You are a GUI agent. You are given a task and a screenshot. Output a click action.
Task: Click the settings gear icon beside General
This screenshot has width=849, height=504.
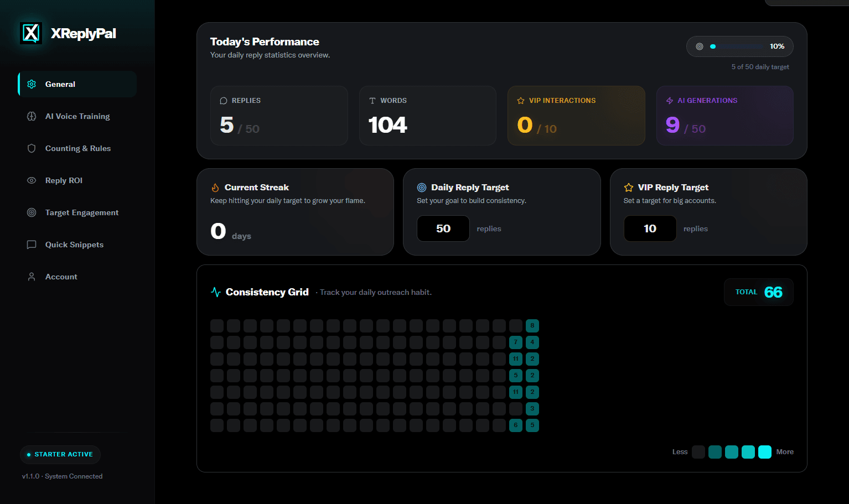32,84
